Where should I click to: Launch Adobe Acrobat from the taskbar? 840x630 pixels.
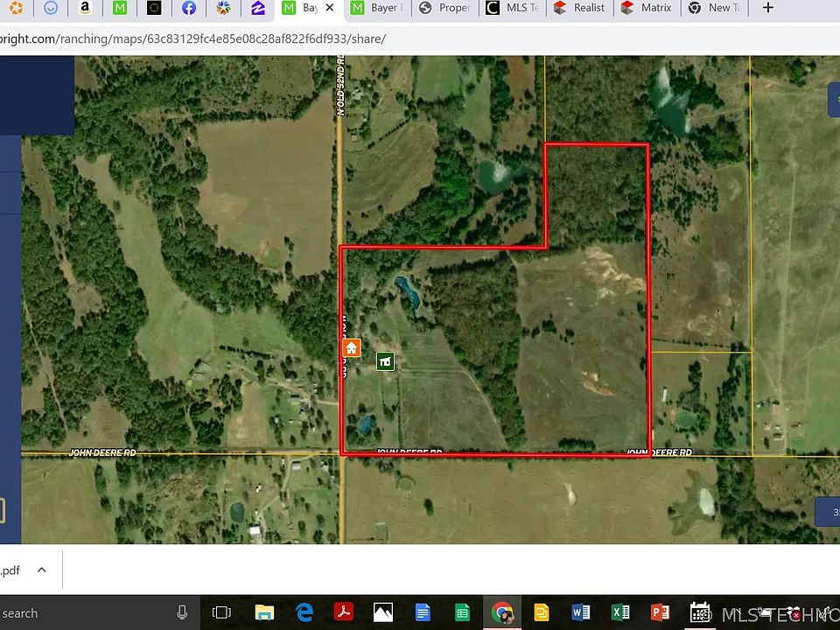coord(343,612)
